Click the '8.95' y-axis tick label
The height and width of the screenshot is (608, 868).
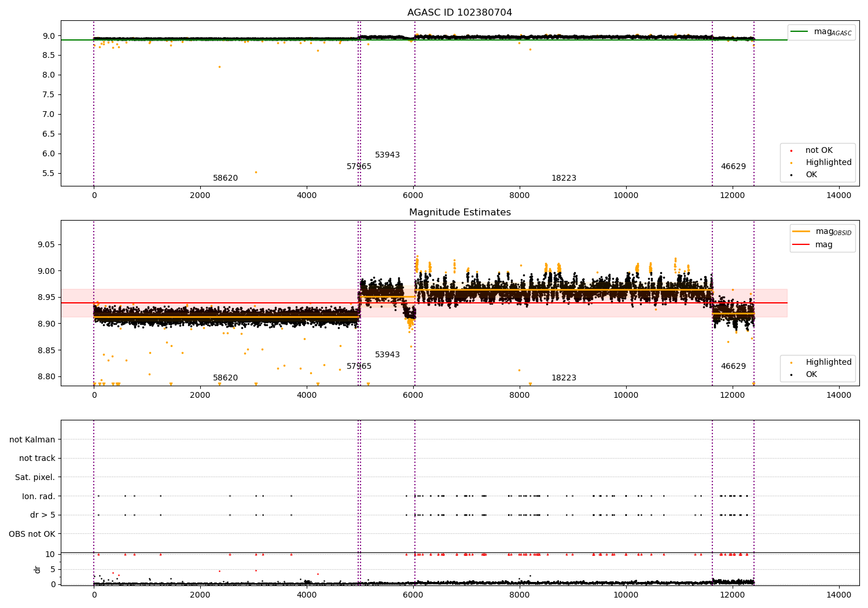point(46,298)
